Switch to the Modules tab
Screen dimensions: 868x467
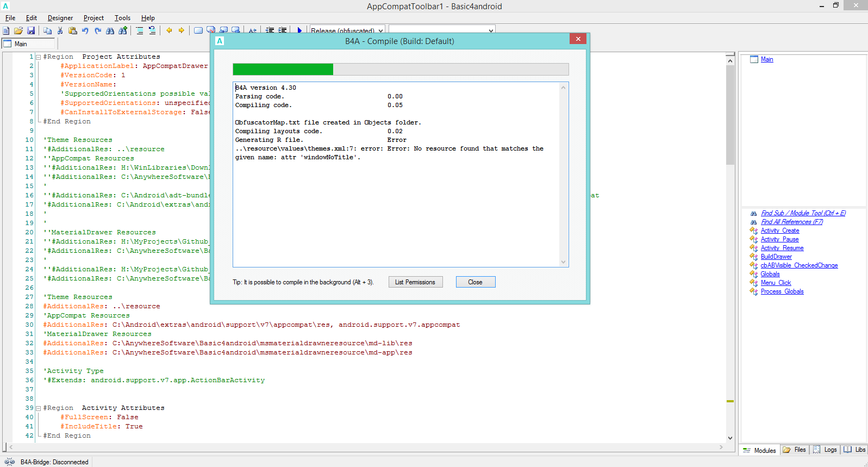coord(760,450)
